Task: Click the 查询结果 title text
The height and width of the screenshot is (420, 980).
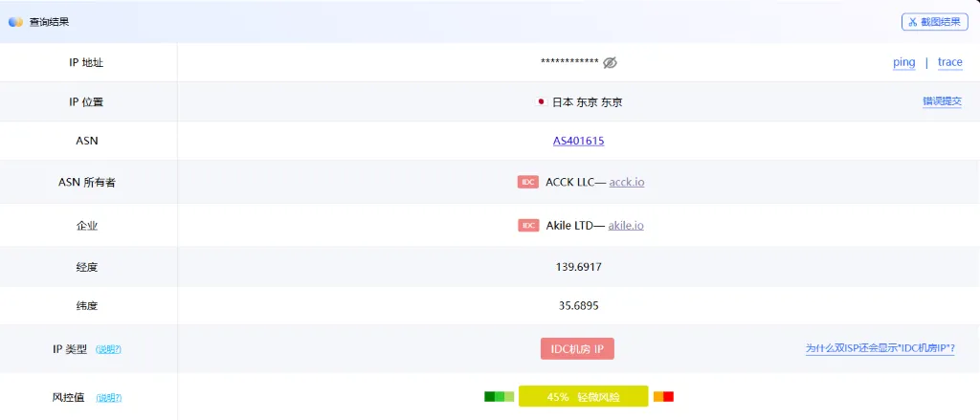Action: point(50,22)
